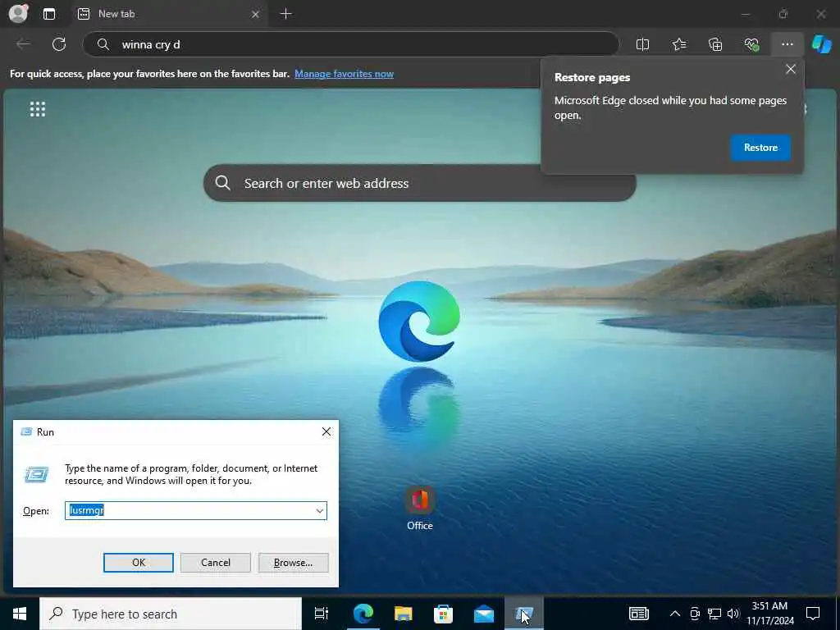840x630 pixels.
Task: Open the Windows Start menu
Action: click(20, 614)
